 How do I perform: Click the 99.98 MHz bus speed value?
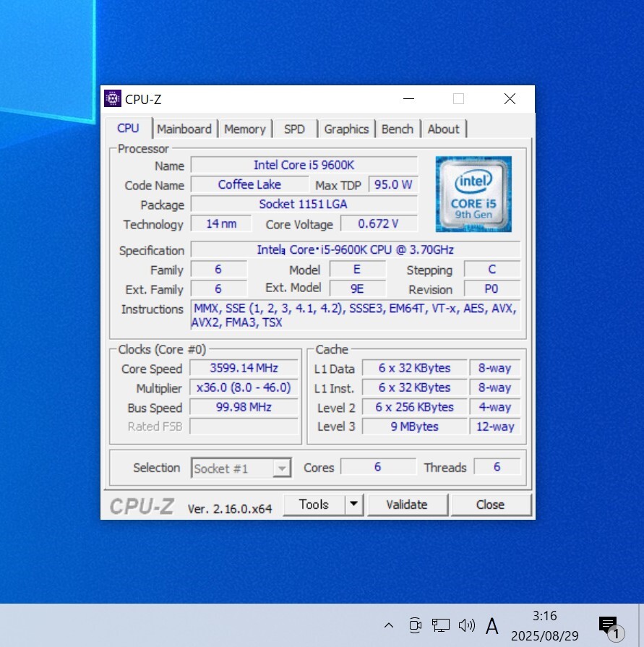tap(244, 407)
